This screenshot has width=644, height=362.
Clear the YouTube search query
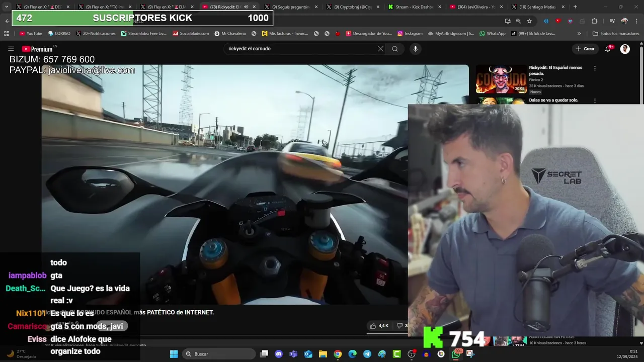pyautogui.click(x=380, y=49)
